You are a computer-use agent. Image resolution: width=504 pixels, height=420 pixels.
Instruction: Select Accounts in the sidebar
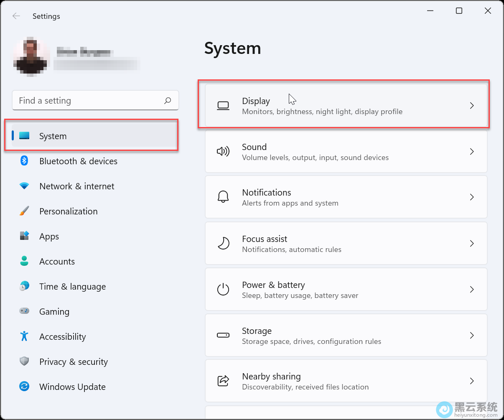click(57, 262)
